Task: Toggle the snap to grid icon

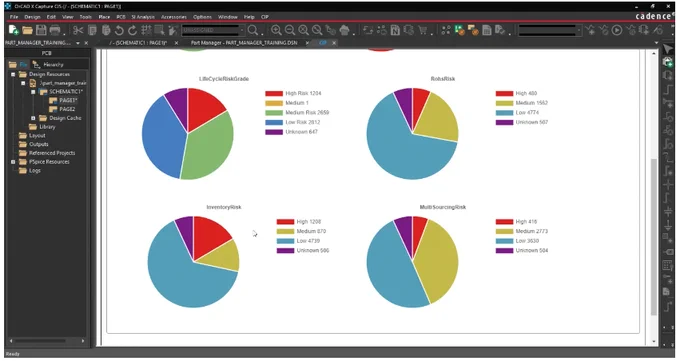Action: [146, 30]
